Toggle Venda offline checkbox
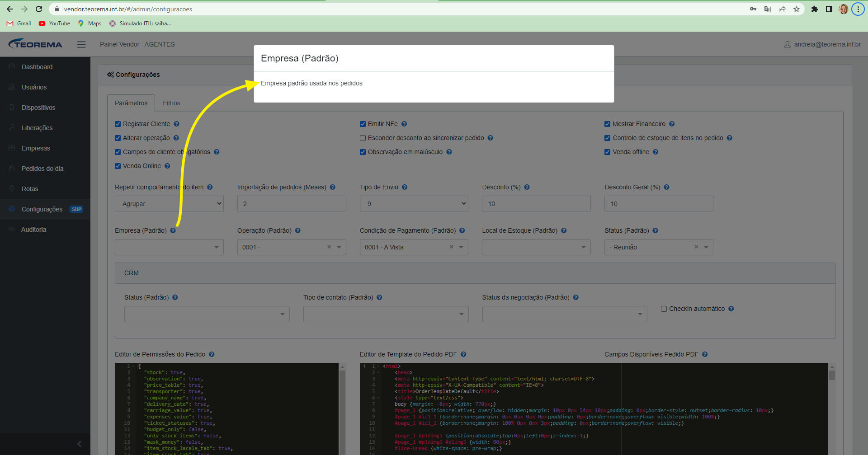Viewport: 868px width, 455px height. point(607,152)
